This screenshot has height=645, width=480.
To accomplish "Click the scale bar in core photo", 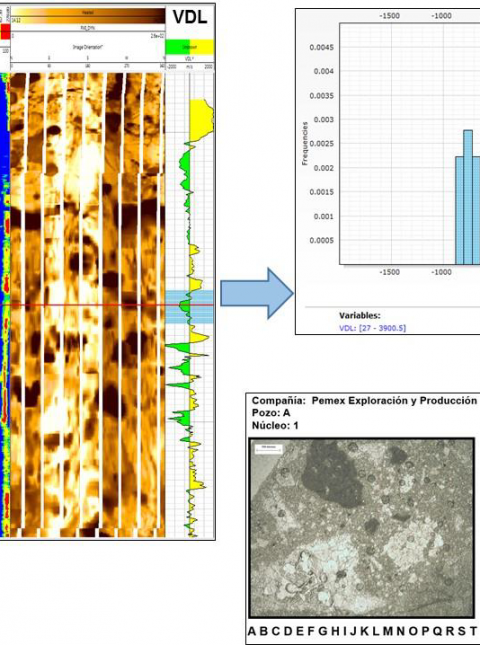I will pyautogui.click(x=268, y=448).
